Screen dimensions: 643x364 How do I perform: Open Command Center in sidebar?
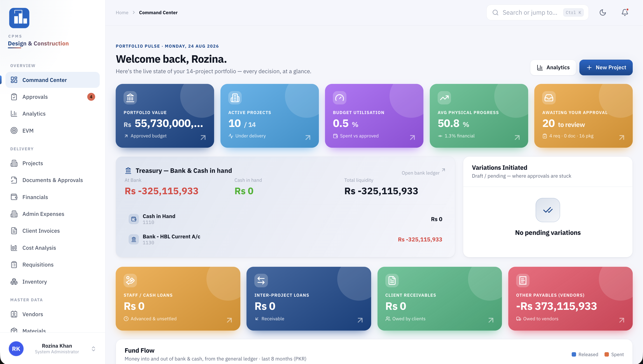click(x=52, y=80)
